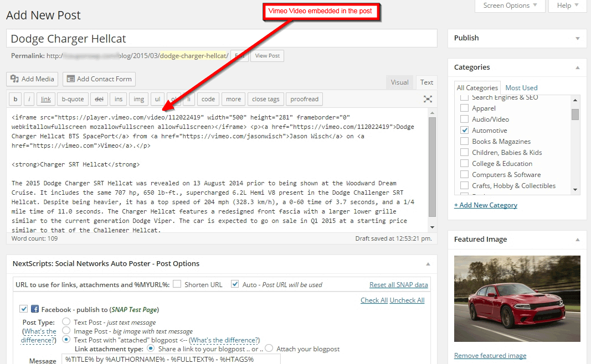Collapse the Categories panel

click(x=578, y=67)
